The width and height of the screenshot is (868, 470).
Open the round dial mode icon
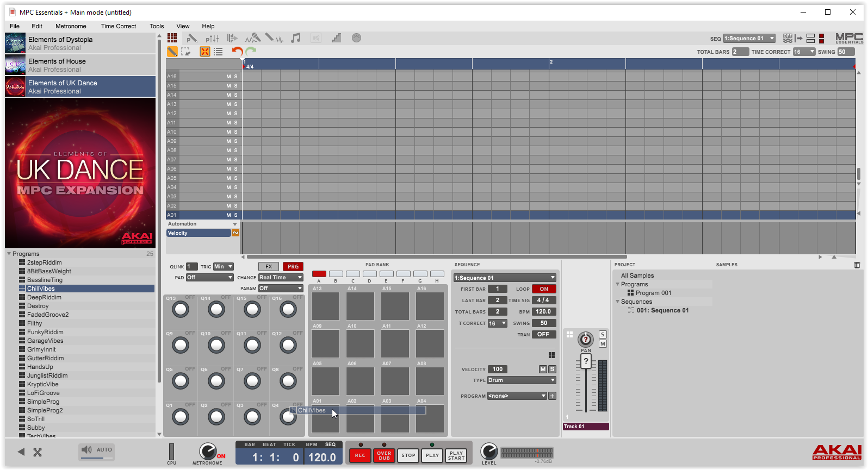tap(356, 38)
